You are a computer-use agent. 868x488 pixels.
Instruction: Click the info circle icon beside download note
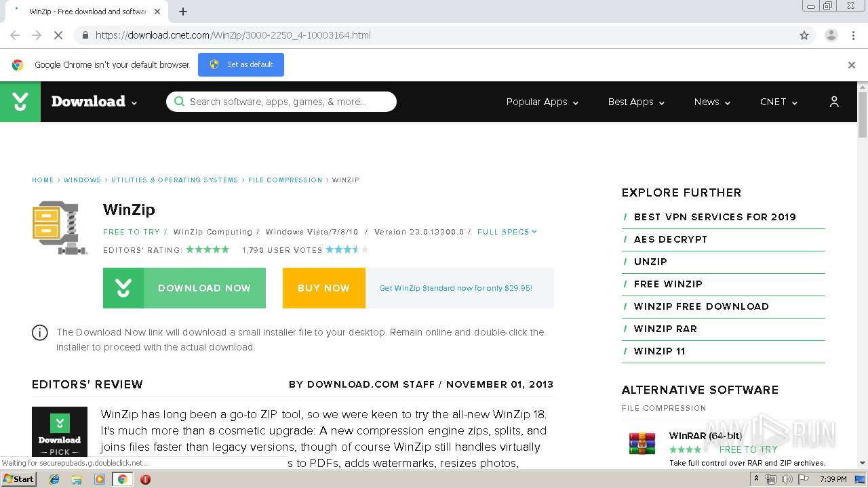[x=40, y=333]
